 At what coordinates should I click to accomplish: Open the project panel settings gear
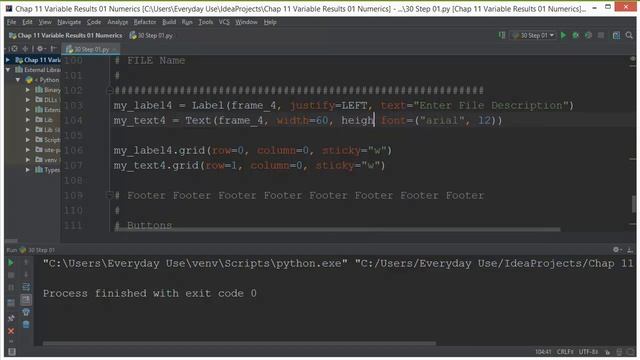(x=40, y=49)
